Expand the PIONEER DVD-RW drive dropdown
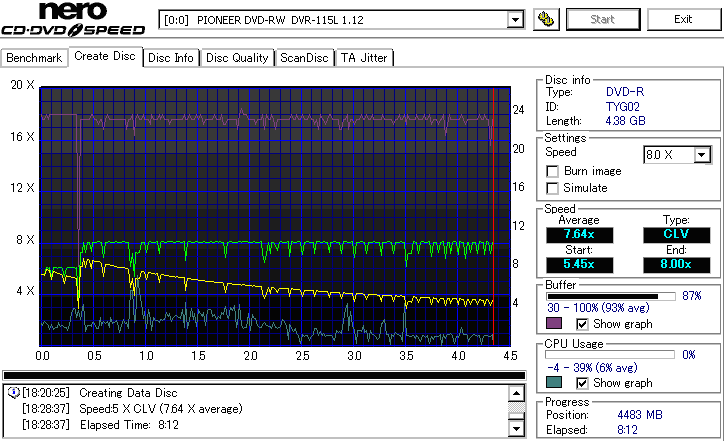724x441 pixels. pyautogui.click(x=515, y=20)
